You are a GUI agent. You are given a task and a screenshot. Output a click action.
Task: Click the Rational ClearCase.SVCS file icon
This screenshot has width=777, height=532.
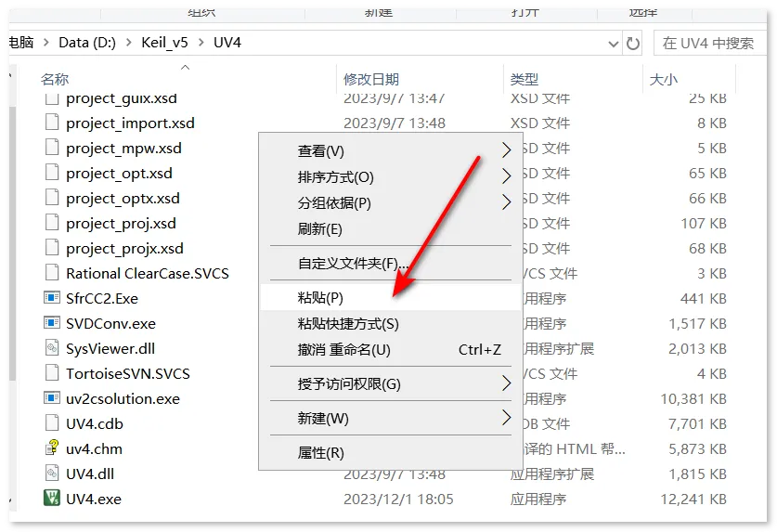(52, 273)
